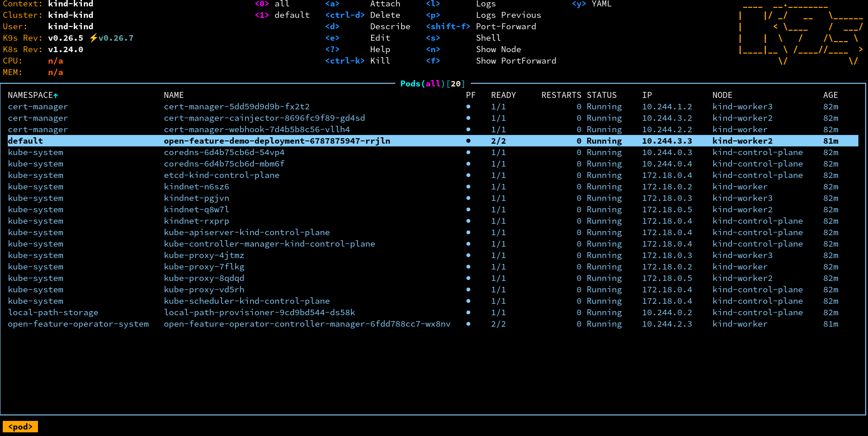Image resolution: width=868 pixels, height=436 pixels.
Task: Sort by the RESTARTS column header
Action: [x=561, y=95]
